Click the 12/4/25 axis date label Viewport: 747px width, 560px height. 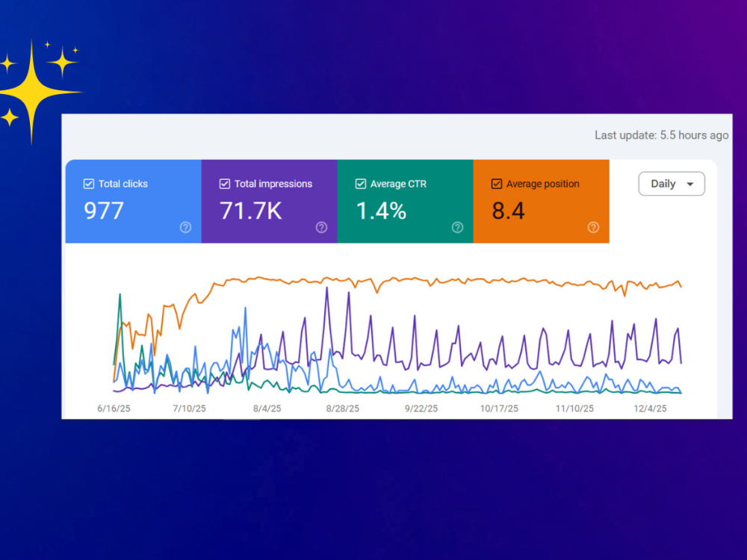click(x=650, y=408)
